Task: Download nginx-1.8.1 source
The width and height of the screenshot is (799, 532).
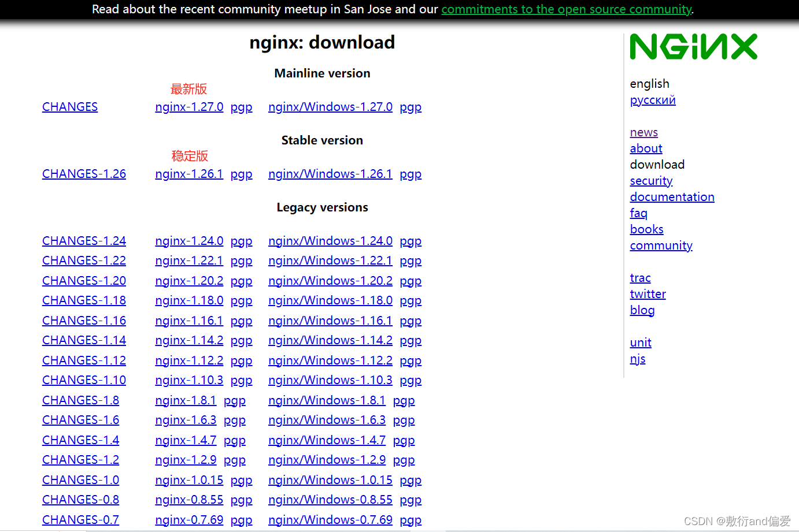Action: 186,400
